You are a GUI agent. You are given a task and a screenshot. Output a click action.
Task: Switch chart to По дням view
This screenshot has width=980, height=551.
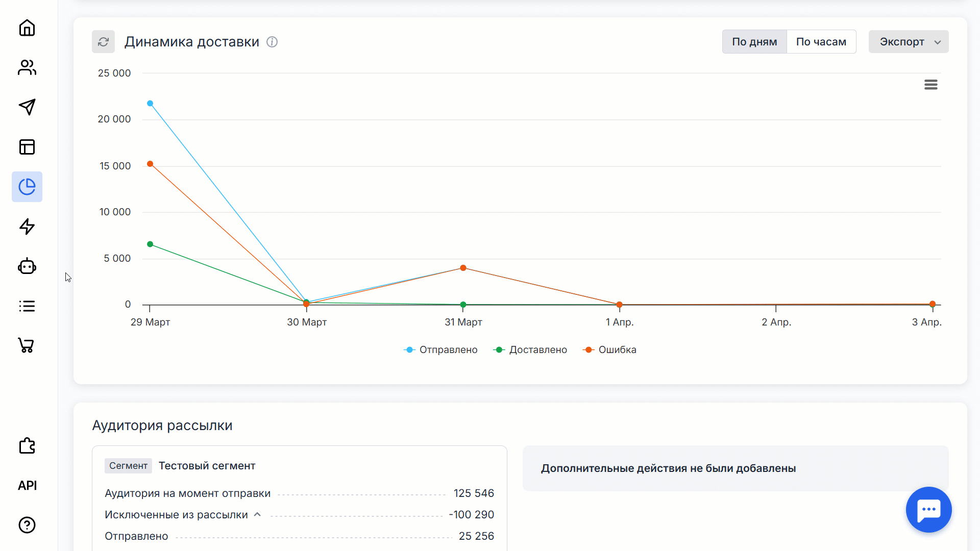754,42
